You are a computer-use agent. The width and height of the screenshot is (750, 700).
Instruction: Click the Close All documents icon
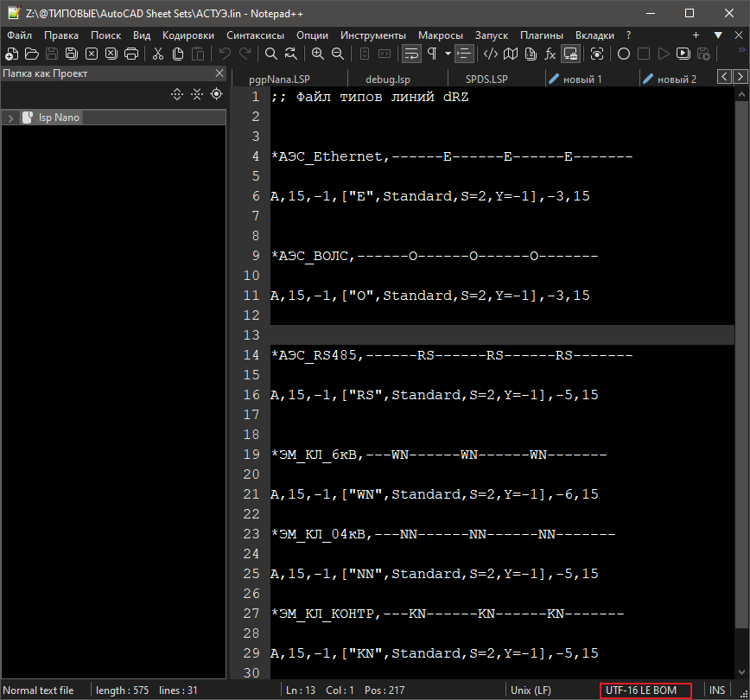click(x=111, y=54)
